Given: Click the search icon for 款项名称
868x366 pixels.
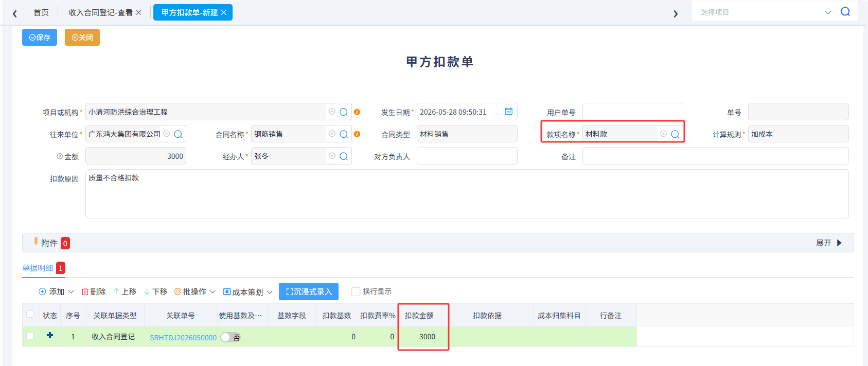Looking at the screenshot, I should [x=675, y=134].
